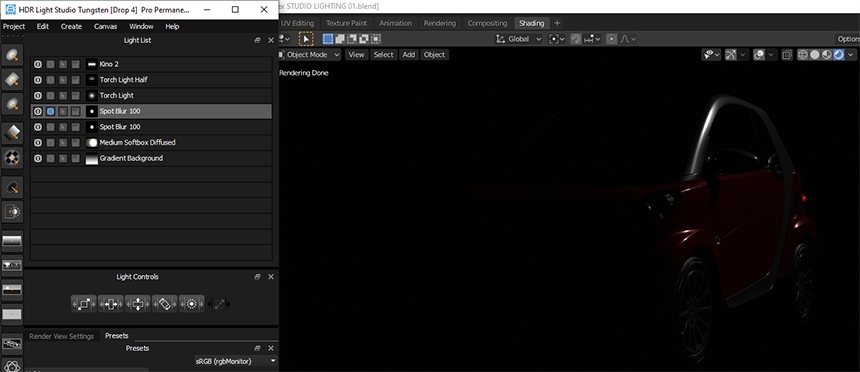Expand the viewport shading options arrow
The image size is (860, 372).
coord(851,54)
